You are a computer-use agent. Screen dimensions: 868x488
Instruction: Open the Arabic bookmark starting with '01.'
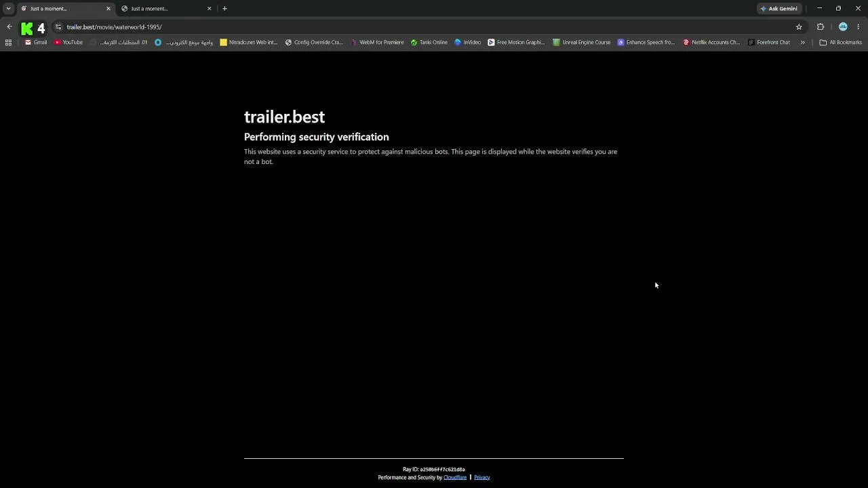click(x=119, y=42)
